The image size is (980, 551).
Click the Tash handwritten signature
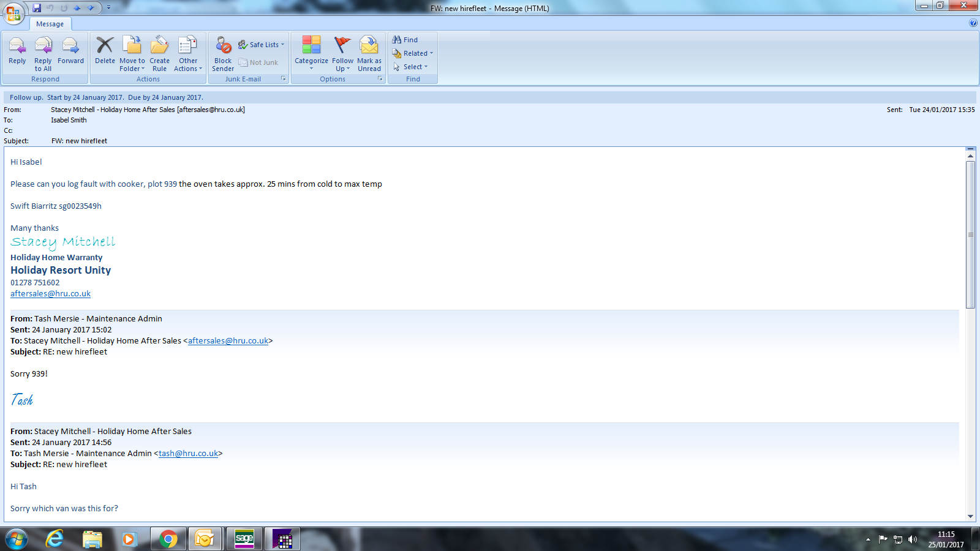22,400
